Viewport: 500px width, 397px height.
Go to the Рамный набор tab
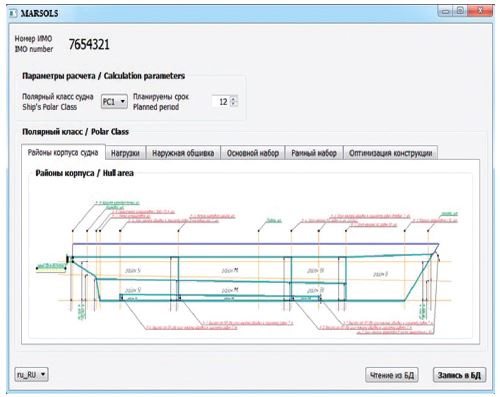pos(314,153)
